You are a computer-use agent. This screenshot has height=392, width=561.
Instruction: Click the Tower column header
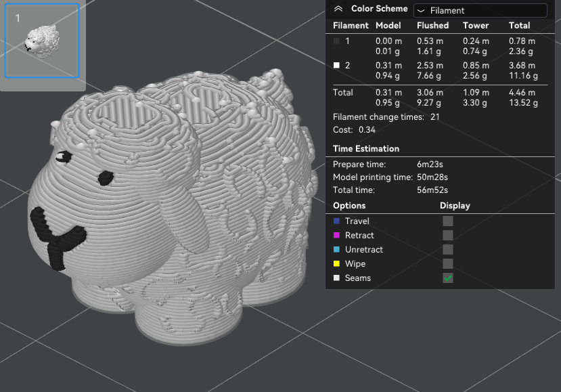pos(476,26)
